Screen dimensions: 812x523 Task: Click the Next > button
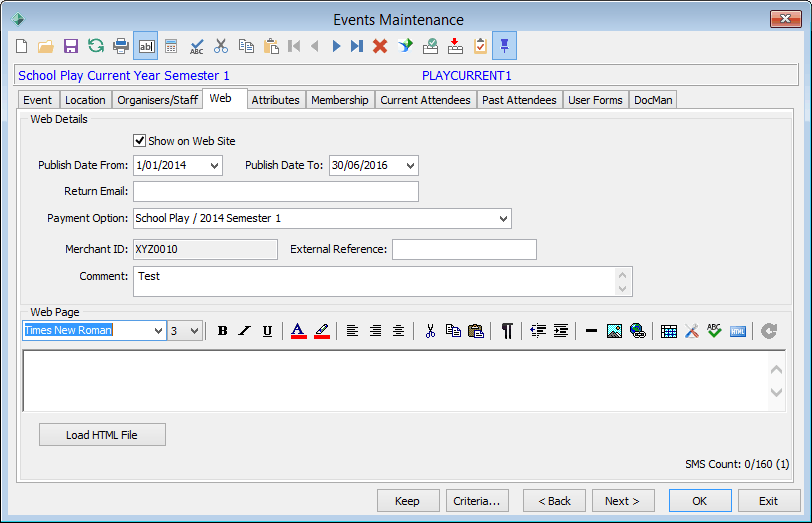(x=623, y=501)
